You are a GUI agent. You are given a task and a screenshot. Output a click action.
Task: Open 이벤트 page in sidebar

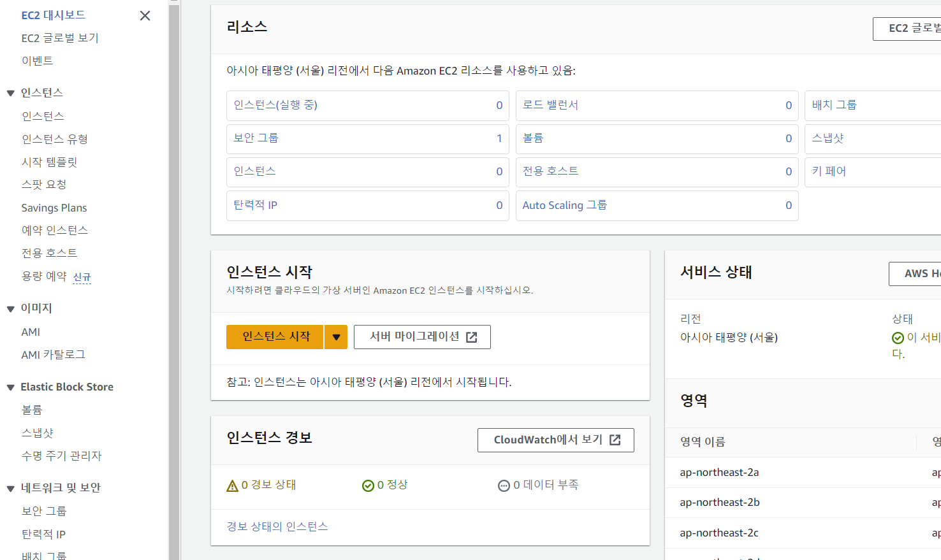37,61
